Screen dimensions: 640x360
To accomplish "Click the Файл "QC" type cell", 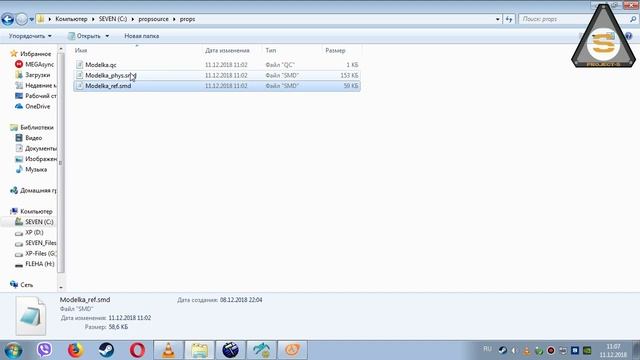I will pos(280,65).
